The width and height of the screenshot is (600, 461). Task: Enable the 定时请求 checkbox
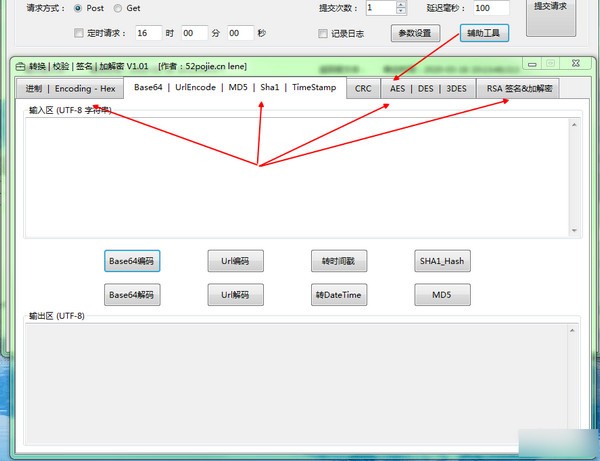coord(79,33)
